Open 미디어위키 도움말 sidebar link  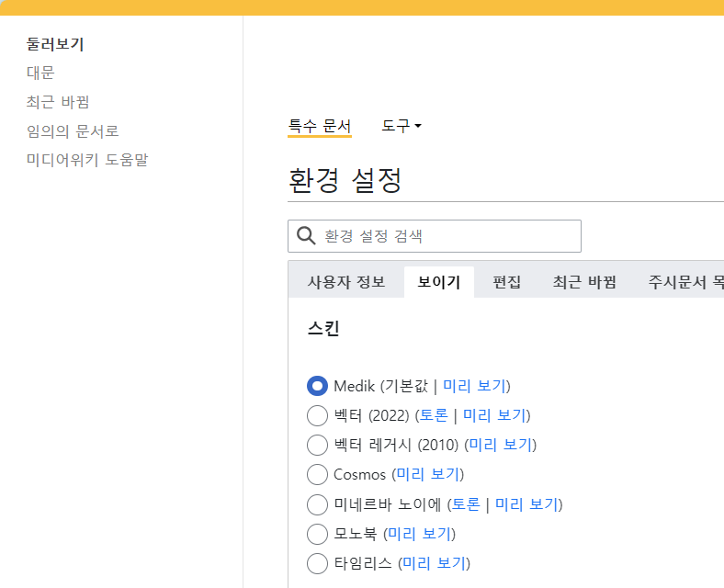(x=87, y=160)
